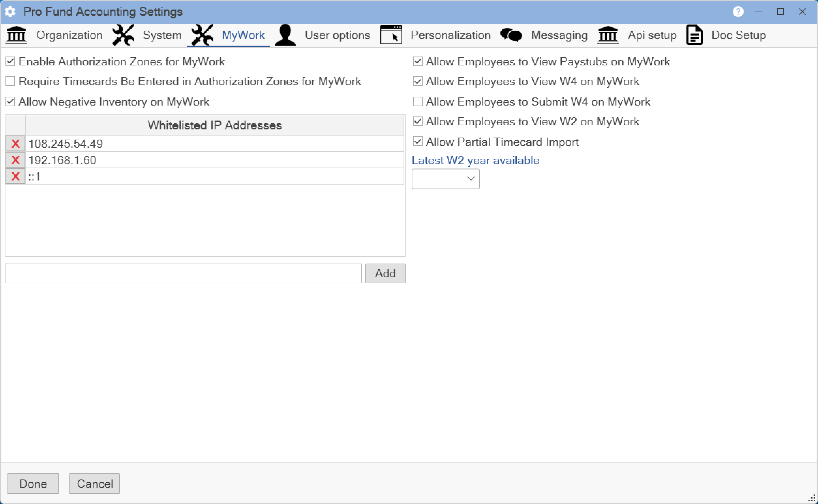Click the Done button
818x504 pixels.
coord(33,484)
